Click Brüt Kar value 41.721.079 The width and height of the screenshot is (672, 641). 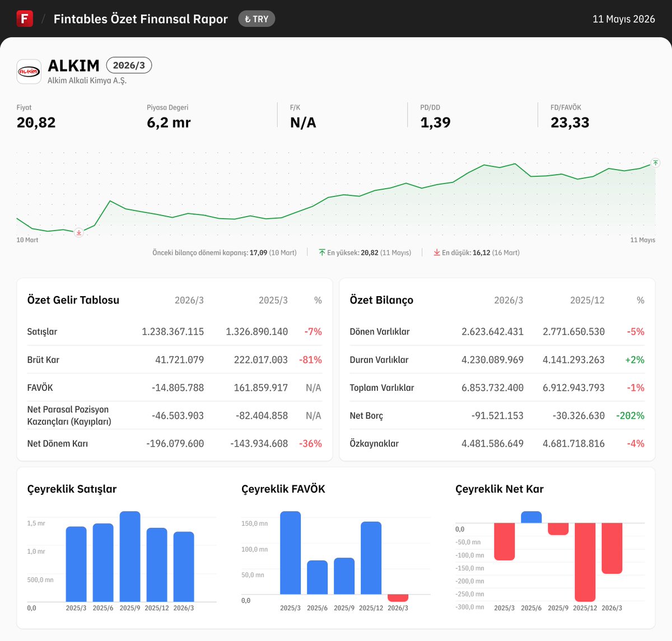[x=180, y=359]
